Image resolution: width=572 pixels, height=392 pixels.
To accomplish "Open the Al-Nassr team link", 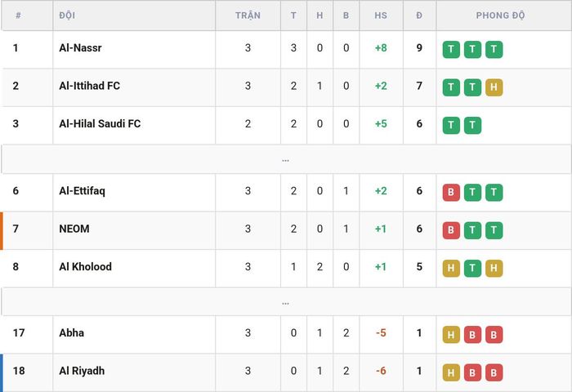I will click(80, 47).
